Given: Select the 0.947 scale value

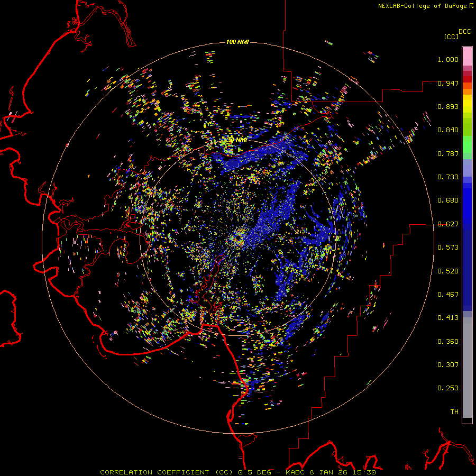Looking at the screenshot, I should coord(448,83).
